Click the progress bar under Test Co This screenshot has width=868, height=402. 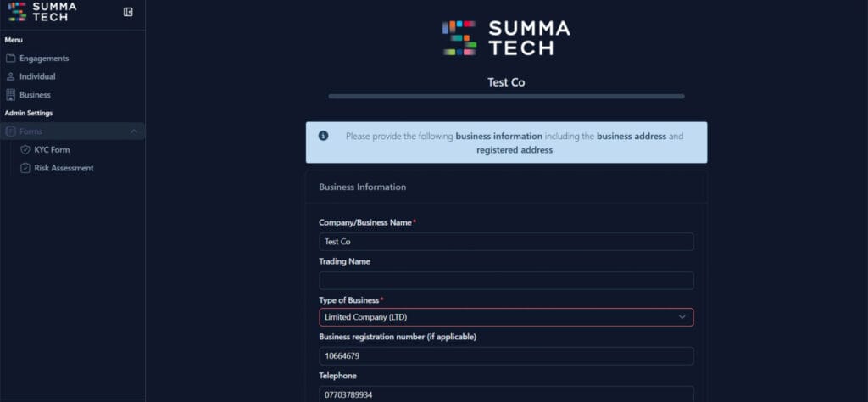[506, 97]
